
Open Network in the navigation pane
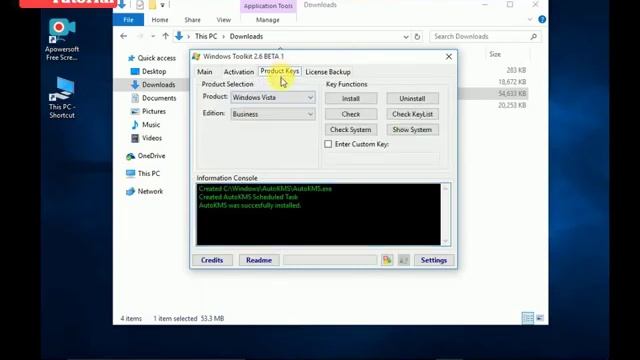point(144,191)
